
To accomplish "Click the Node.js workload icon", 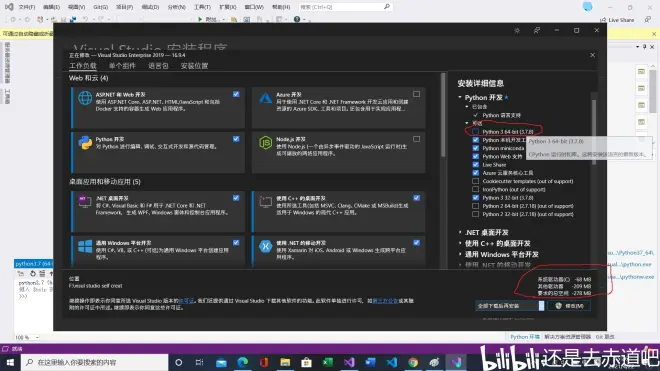I will pyautogui.click(x=265, y=143).
